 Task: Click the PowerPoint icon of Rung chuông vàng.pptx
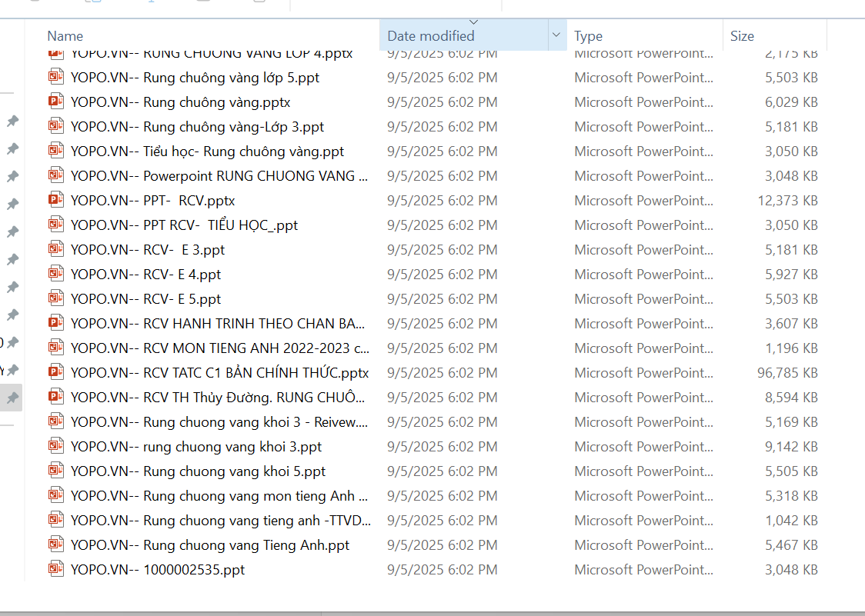point(55,102)
